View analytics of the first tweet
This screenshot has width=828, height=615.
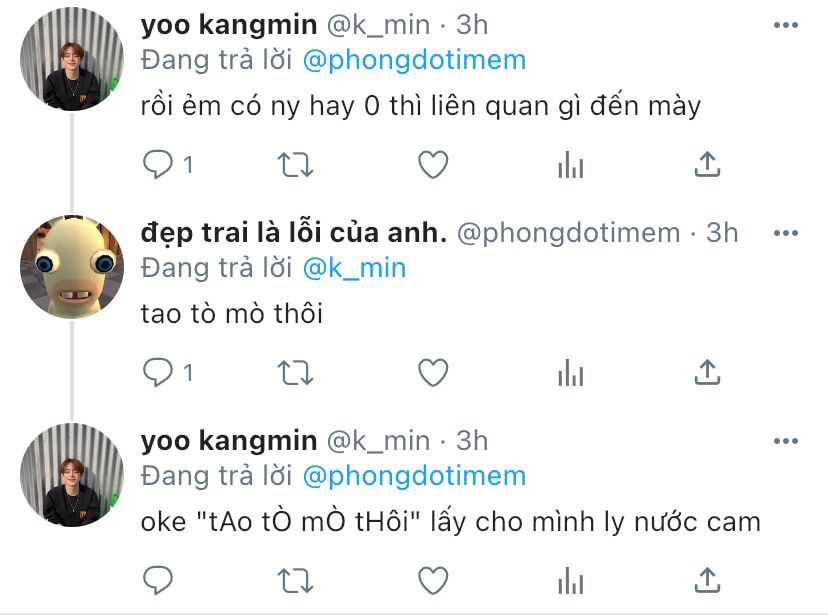[570, 164]
